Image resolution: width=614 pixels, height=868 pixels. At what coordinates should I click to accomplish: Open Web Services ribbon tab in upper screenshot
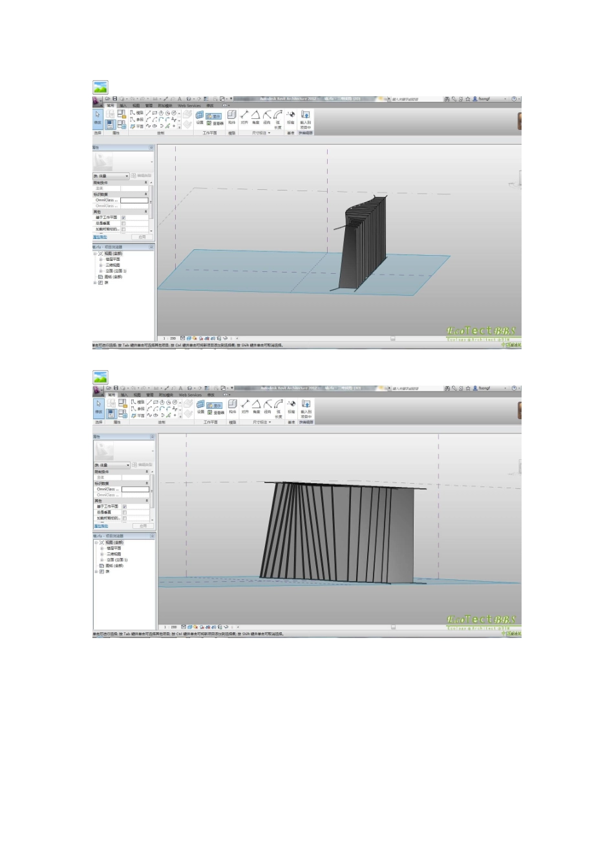point(189,105)
